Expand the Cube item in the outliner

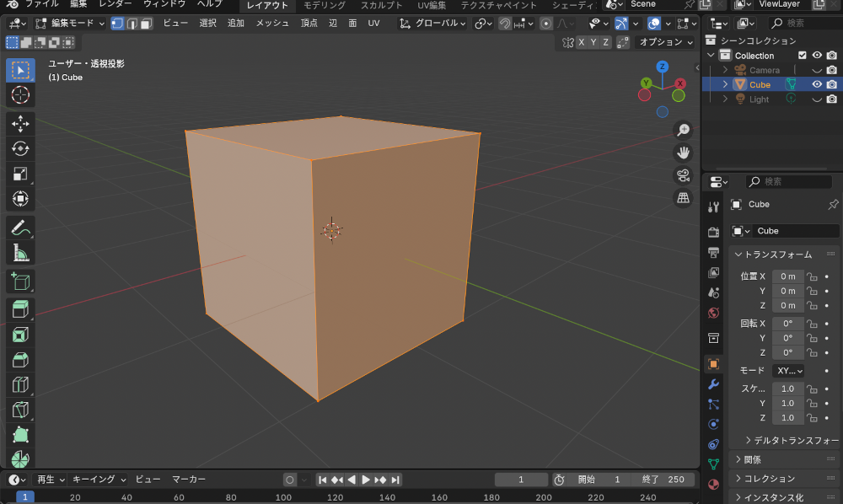725,84
